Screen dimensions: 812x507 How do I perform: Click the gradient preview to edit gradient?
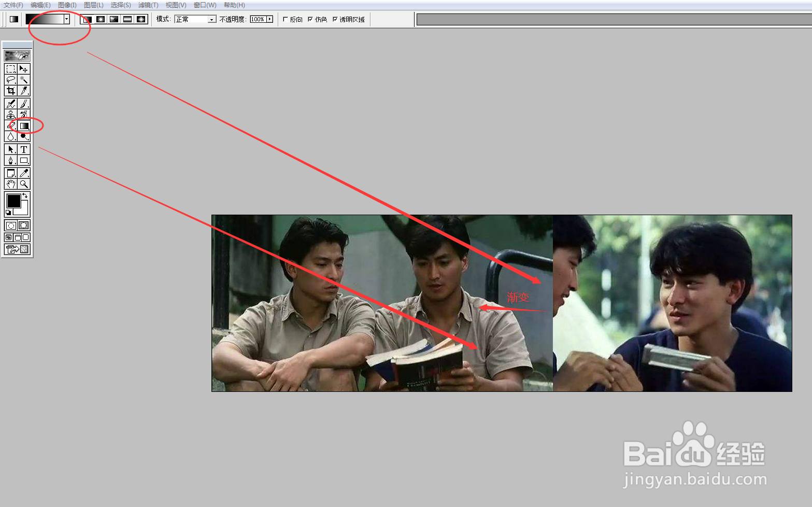45,19
